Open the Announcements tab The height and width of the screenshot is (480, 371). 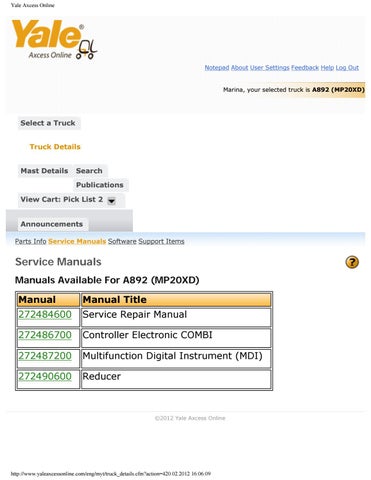click(52, 224)
